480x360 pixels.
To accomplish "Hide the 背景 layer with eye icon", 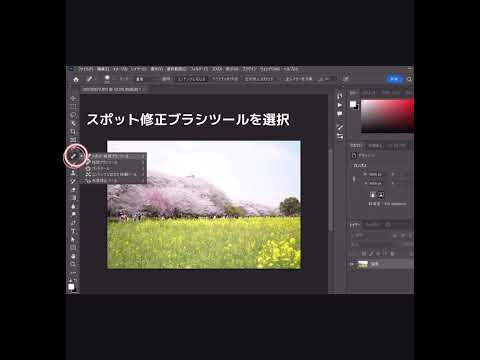I will coord(352,264).
